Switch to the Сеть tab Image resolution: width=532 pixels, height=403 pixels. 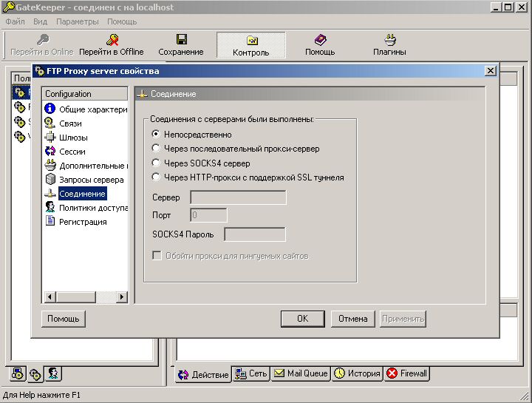tap(251, 373)
